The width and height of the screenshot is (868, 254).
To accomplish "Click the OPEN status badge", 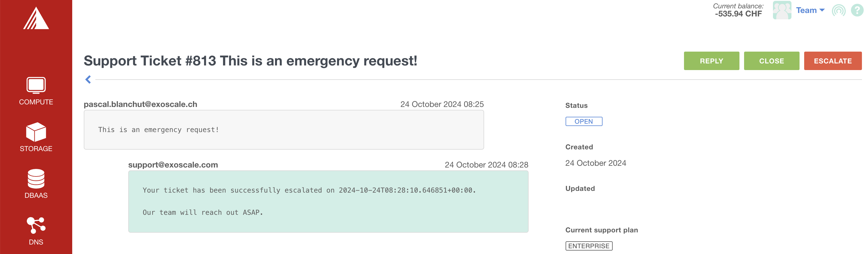I will point(583,121).
